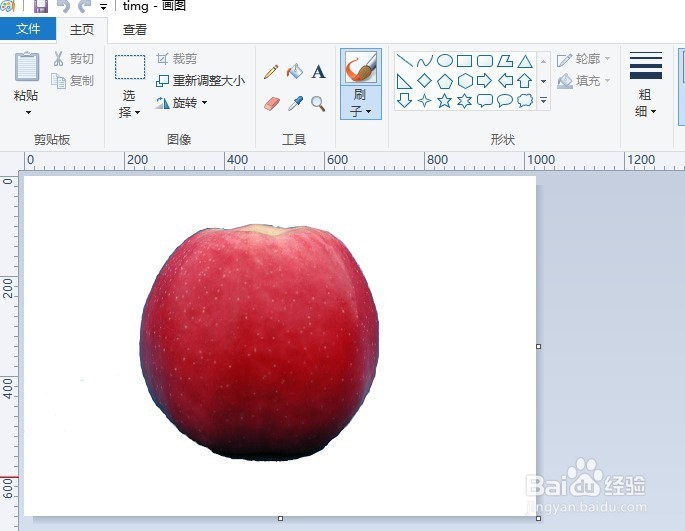Choose the Four-point star shape
Viewport: 685px width, 531px height.
[424, 101]
